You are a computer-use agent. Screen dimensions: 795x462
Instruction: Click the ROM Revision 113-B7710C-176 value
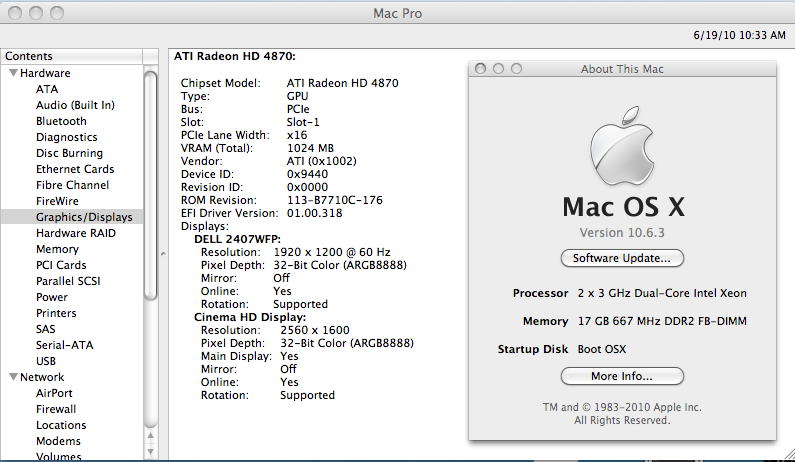tap(335, 200)
